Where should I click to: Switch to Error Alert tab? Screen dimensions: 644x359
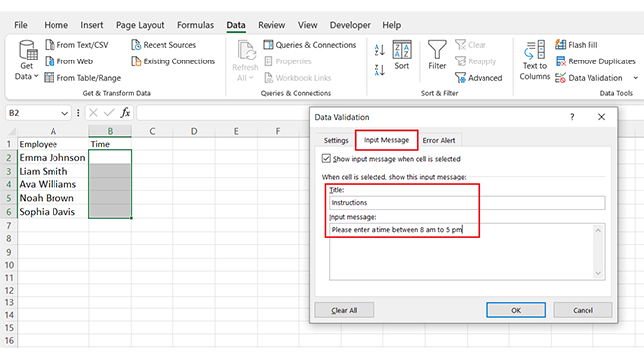pos(439,140)
